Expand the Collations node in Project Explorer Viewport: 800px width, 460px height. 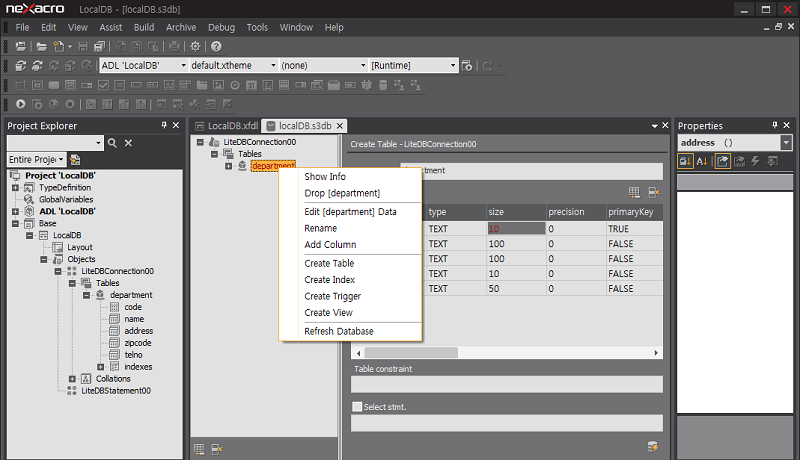(72, 379)
